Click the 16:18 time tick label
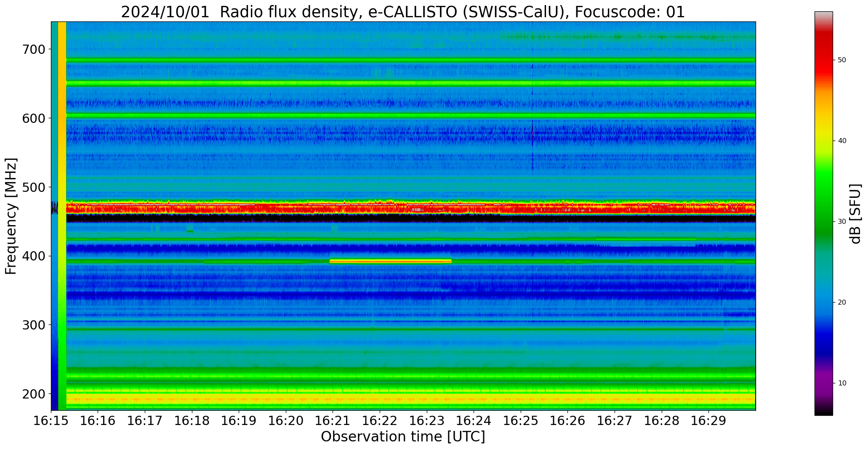Image resolution: width=868 pixels, height=449 pixels. [x=192, y=421]
